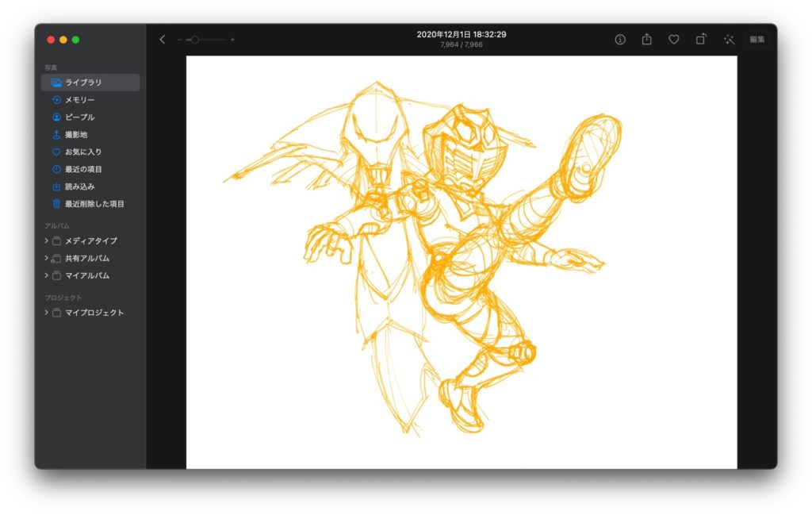Open 読み込み in the sidebar
812x515 pixels.
coord(90,186)
